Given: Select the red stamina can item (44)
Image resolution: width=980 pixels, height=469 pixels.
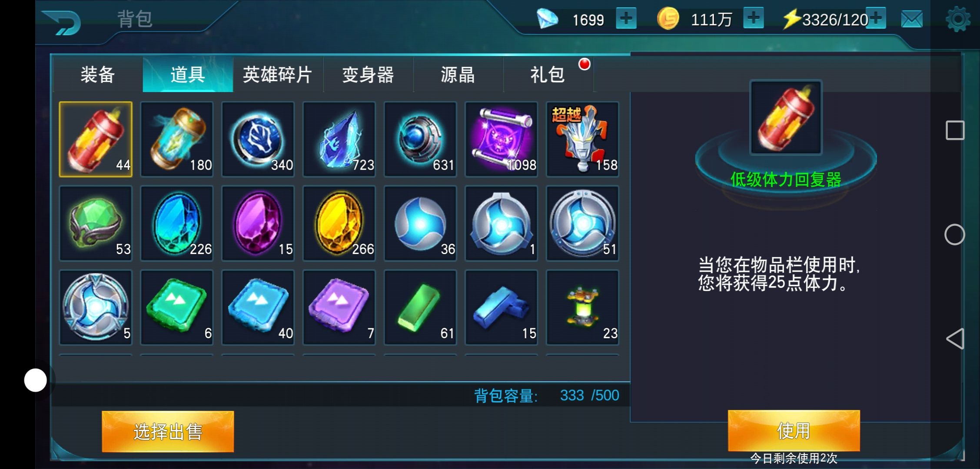Looking at the screenshot, I should coord(96,139).
